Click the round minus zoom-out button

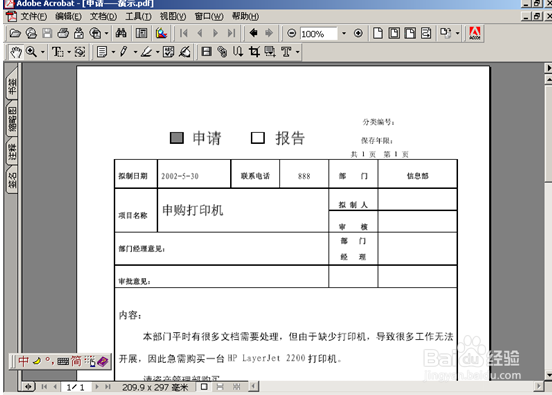point(291,33)
